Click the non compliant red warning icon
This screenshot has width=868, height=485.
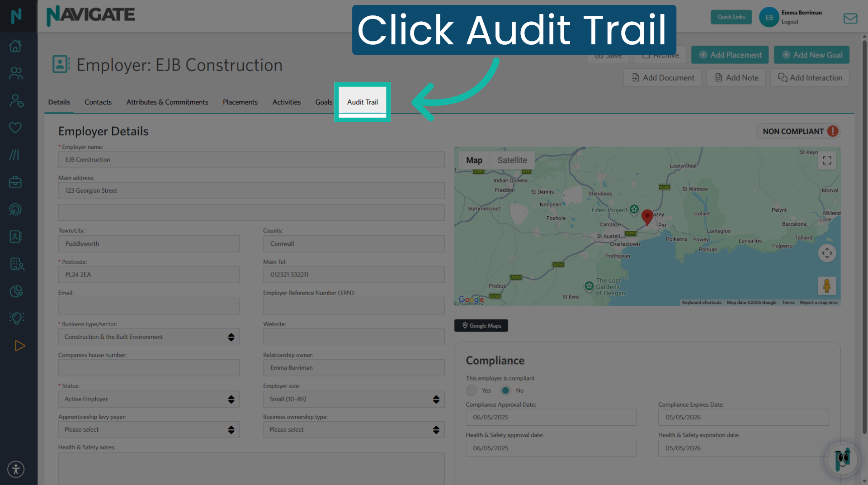[832, 131]
